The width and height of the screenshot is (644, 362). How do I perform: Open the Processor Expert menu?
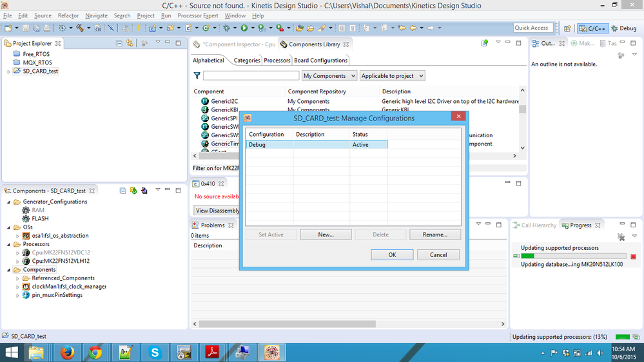point(197,15)
